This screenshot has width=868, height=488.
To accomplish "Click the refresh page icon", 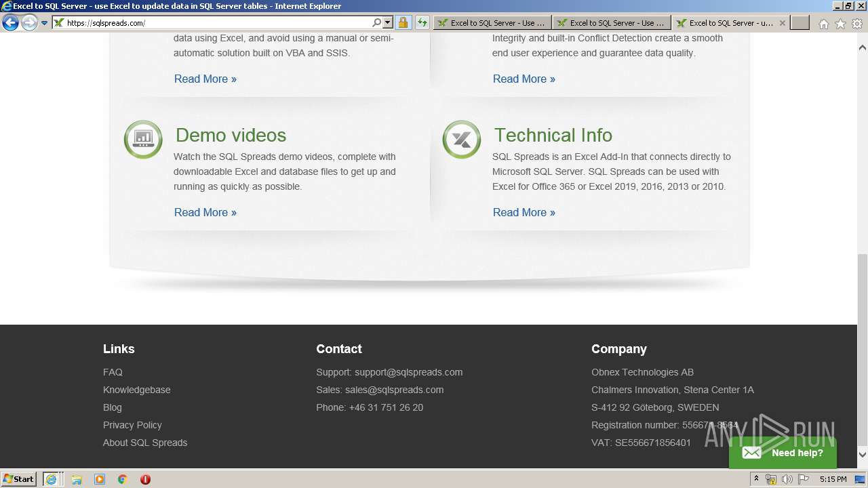I will [x=422, y=23].
